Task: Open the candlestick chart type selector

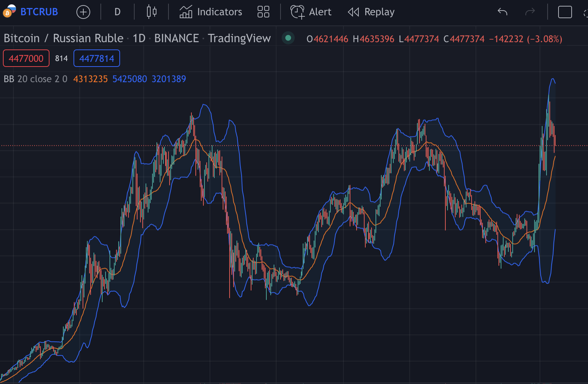Action: [x=151, y=12]
